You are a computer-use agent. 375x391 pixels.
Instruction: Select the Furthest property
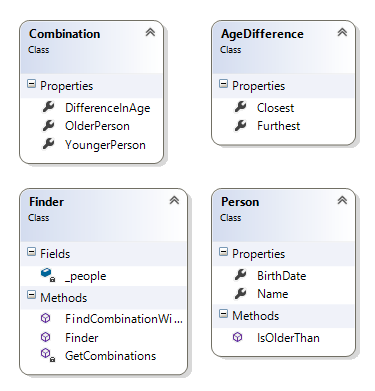tap(278, 126)
